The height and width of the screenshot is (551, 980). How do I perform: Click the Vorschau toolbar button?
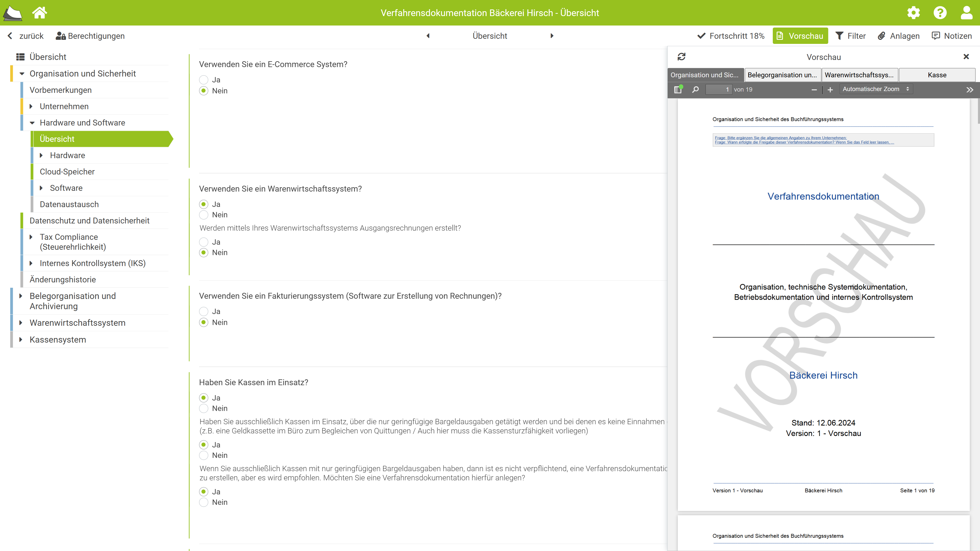(x=800, y=36)
